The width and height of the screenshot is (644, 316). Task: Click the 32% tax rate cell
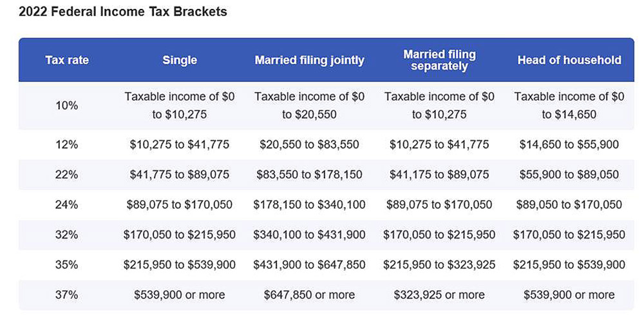point(67,235)
